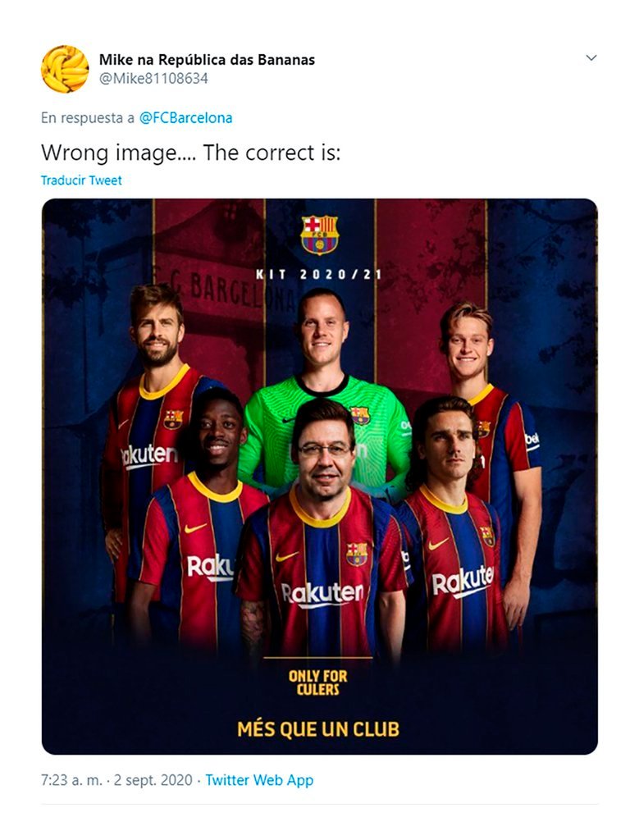The image size is (630, 840).
Task: Click the 7:23 a. m. timestamp
Action: [x=72, y=780]
